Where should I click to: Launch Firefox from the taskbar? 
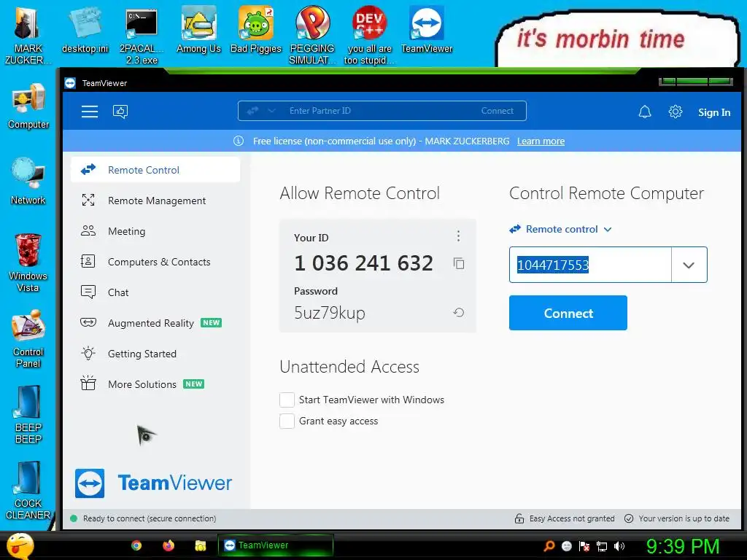pyautogui.click(x=169, y=545)
